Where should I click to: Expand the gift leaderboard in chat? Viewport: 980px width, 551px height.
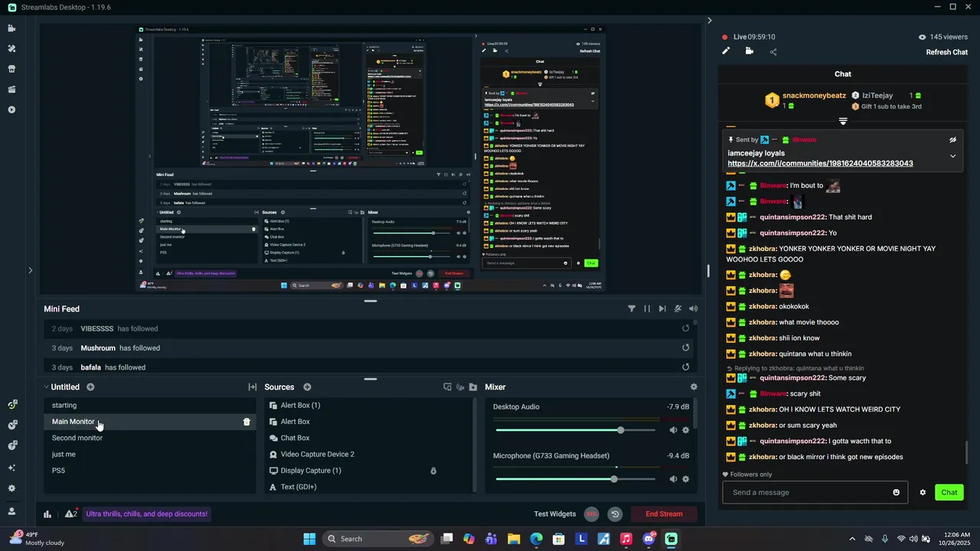pyautogui.click(x=843, y=121)
